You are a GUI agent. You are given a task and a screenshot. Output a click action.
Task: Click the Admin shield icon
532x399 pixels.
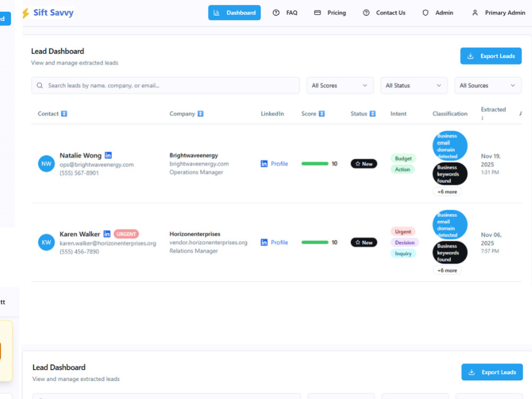coord(426,13)
